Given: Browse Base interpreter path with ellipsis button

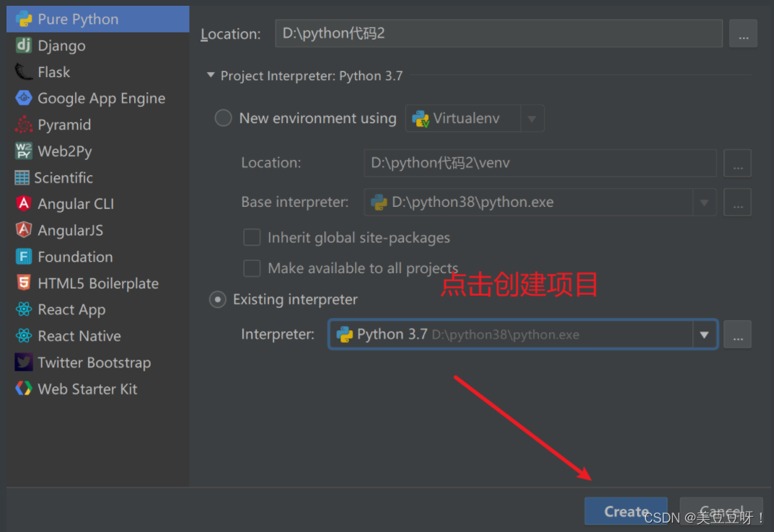Looking at the screenshot, I should (x=737, y=203).
